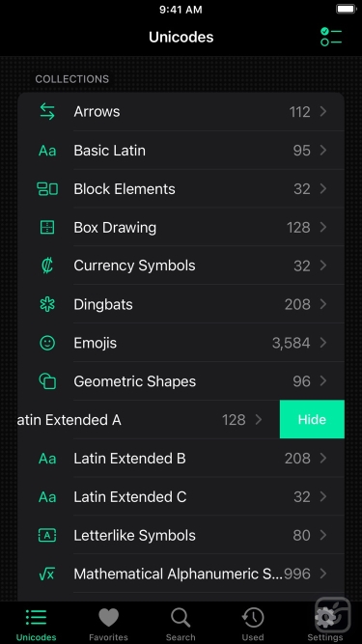Switch to the Search tab

[181, 625]
